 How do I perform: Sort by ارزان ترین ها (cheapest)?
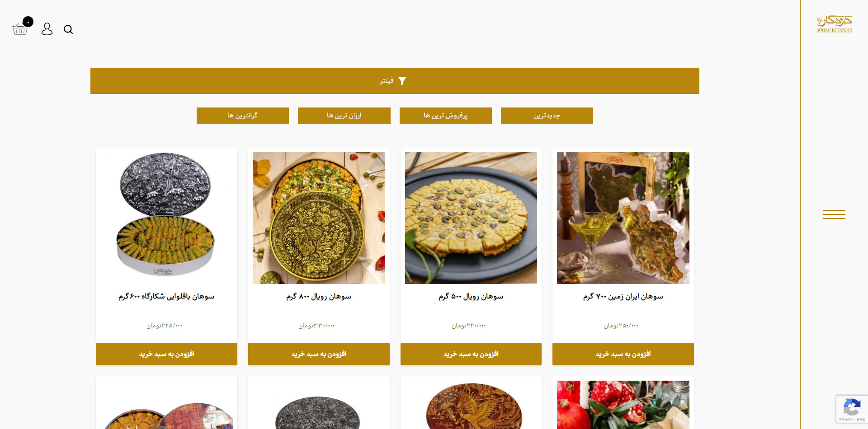[344, 116]
